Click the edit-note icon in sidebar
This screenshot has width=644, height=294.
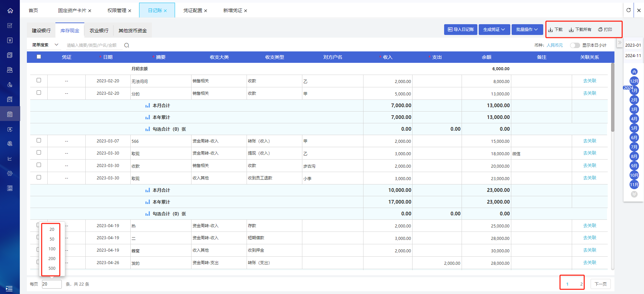pos(10,26)
